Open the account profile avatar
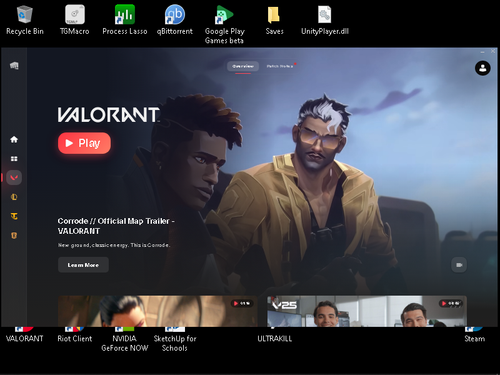 click(x=482, y=68)
